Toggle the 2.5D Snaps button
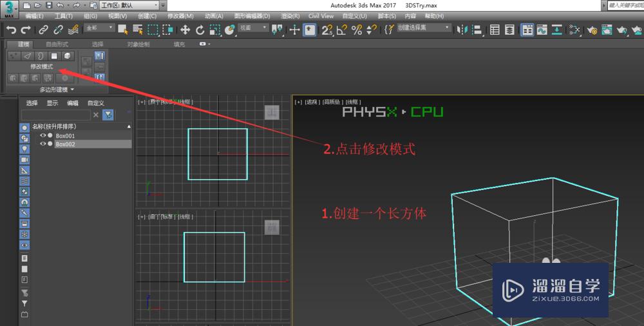This screenshot has width=644, height=326. [327, 30]
